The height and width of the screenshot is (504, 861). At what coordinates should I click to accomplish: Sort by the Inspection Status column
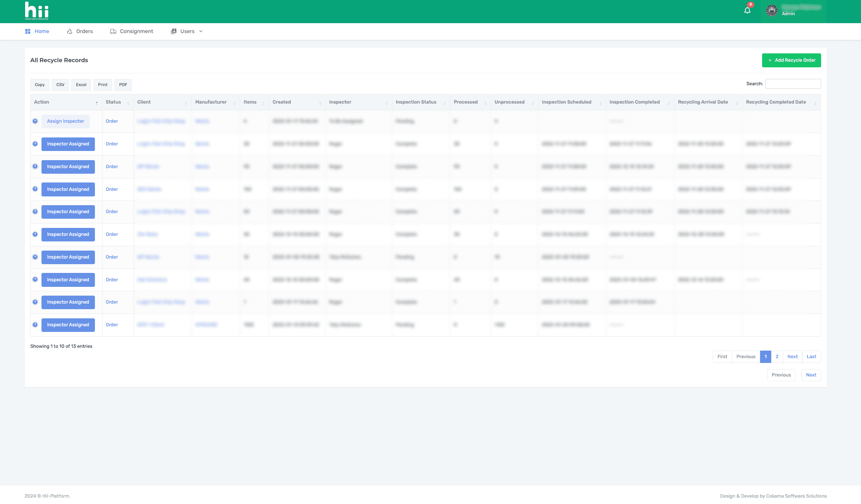[x=421, y=102]
